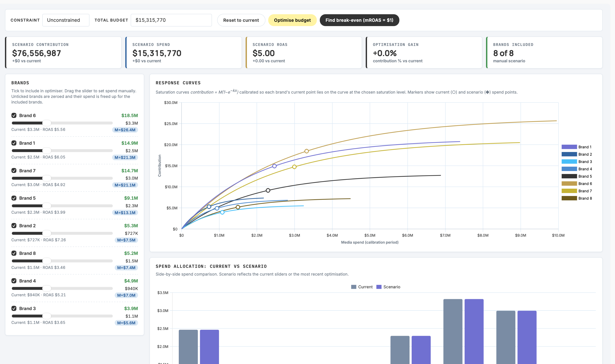Click the Scenario ROAS value $5.00

coord(264,53)
